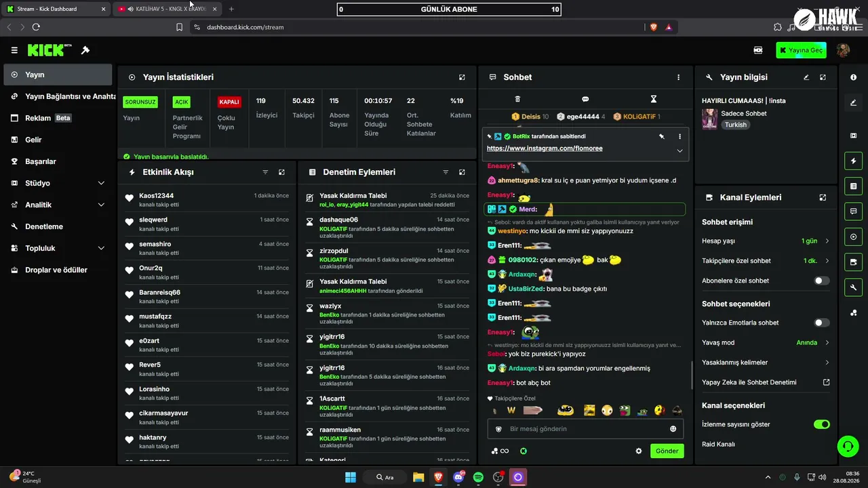Screen dimensions: 868x488
Task: Click the Yayına Geç button
Action: pos(802,50)
